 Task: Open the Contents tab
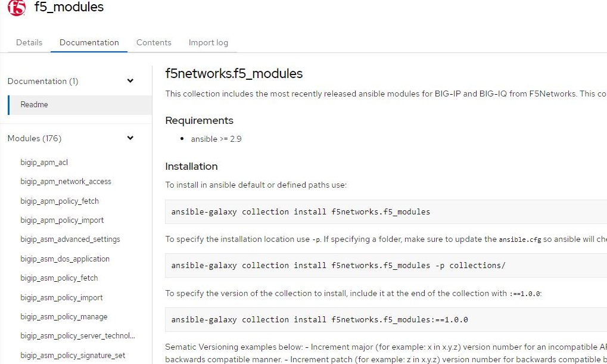pyautogui.click(x=154, y=42)
